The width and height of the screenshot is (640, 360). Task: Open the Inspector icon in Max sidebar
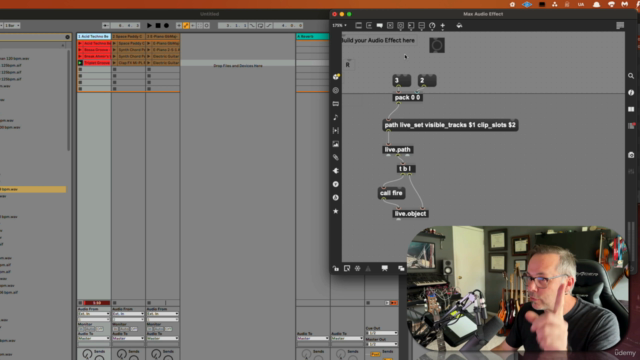(x=631, y=93)
